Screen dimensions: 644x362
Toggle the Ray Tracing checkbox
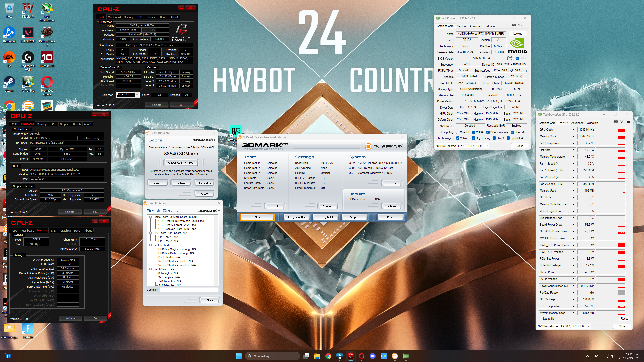tap(474, 138)
